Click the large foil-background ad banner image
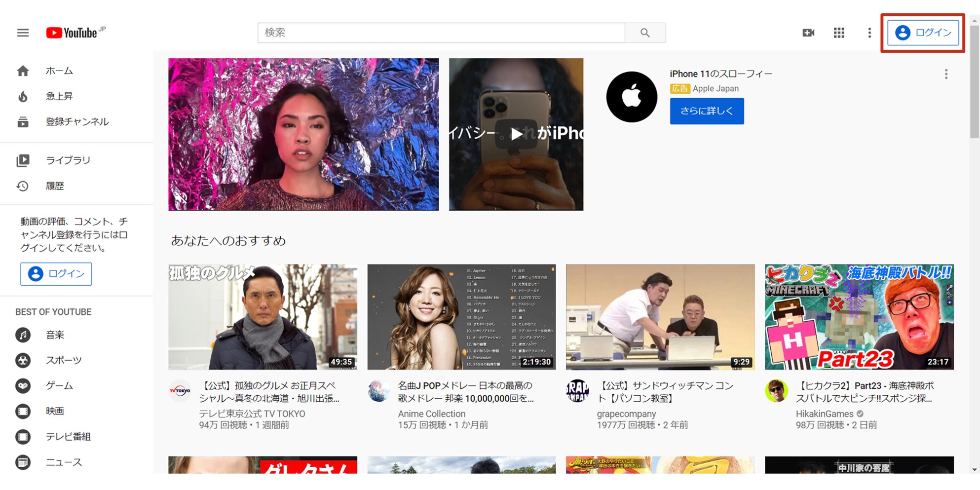The height and width of the screenshot is (490, 980). click(x=303, y=134)
